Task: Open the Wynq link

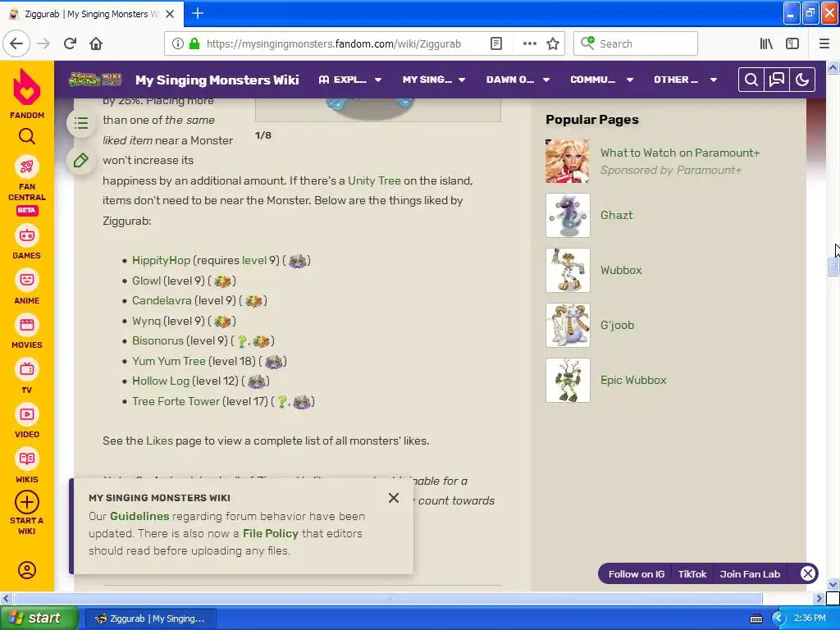Action: pyautogui.click(x=146, y=321)
